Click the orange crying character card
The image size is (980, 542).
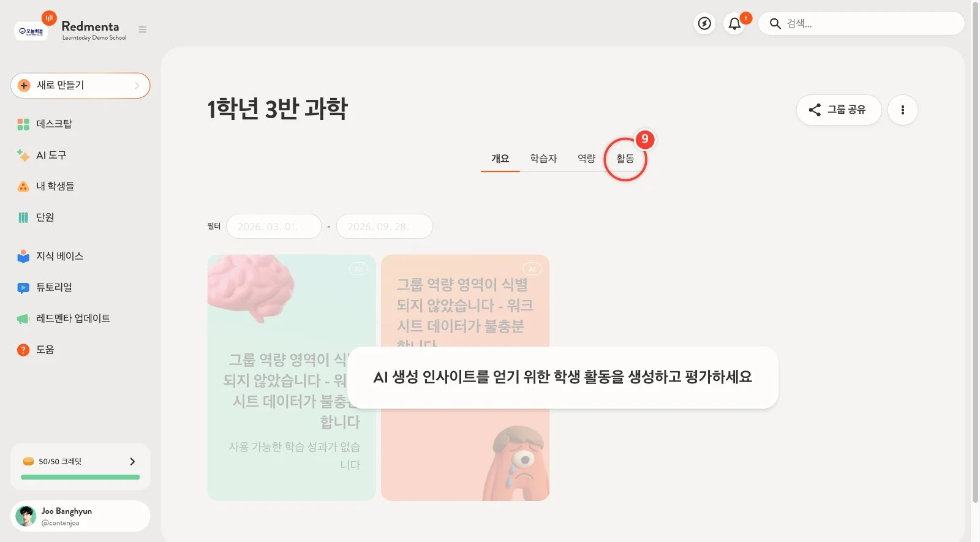(465, 378)
